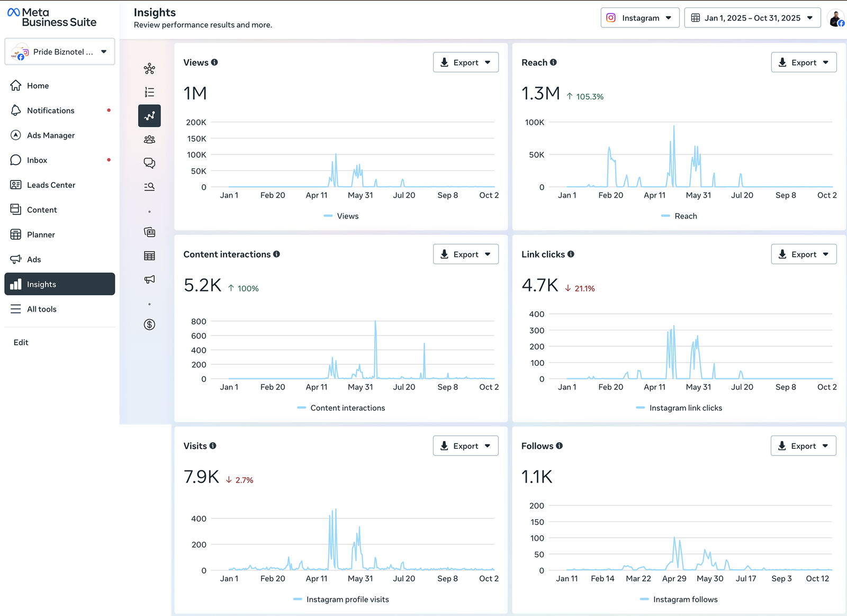847x616 pixels.
Task: Click the info icon beside Content interactions
Action: point(276,255)
